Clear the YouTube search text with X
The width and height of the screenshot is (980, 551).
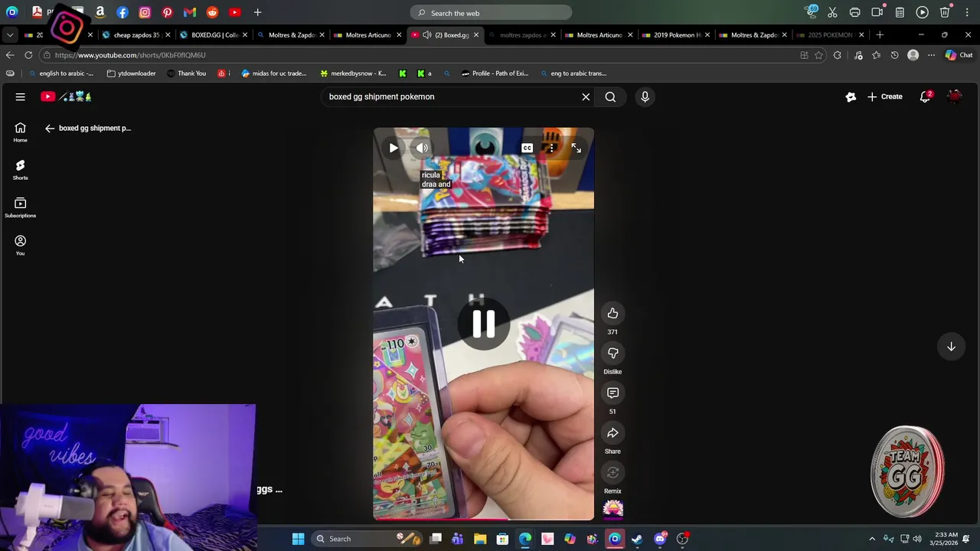click(586, 96)
